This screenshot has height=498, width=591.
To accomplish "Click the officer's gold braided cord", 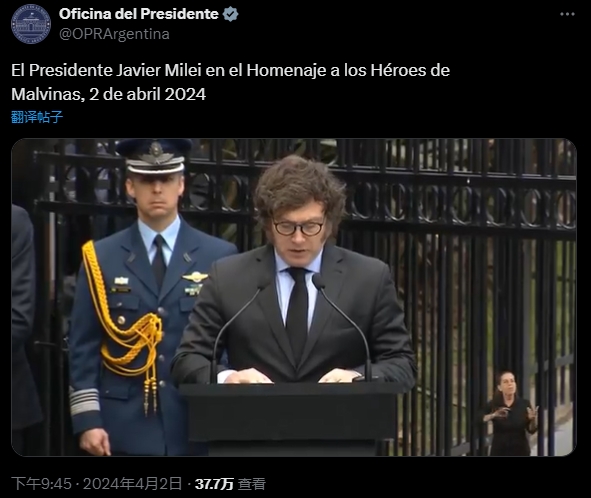I will pyautogui.click(x=122, y=324).
